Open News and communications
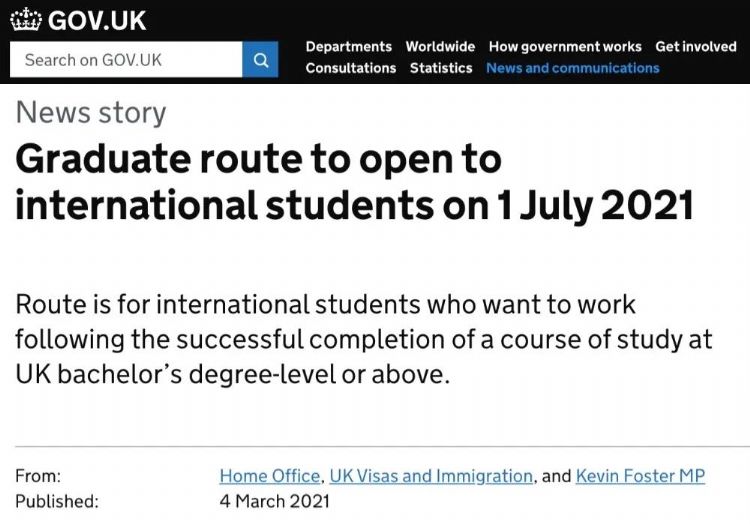The image size is (750, 524). (x=572, y=68)
